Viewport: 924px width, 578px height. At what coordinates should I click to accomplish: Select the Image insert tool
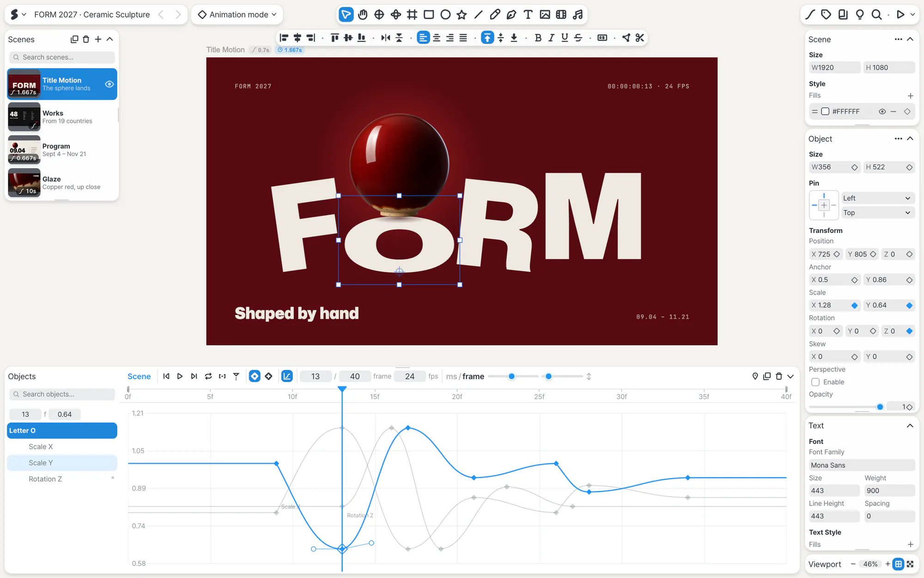[x=545, y=15]
